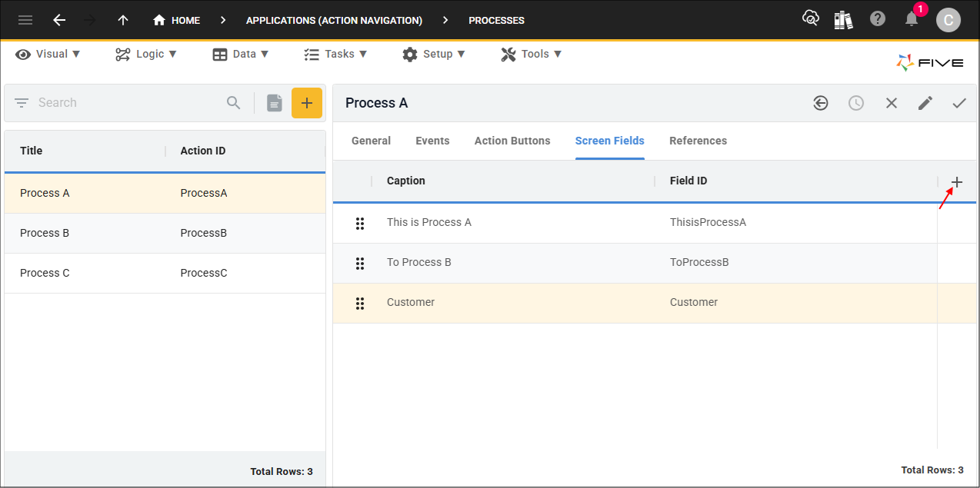The image size is (980, 488).
Task: Focus the Search input field
Action: [x=127, y=103]
